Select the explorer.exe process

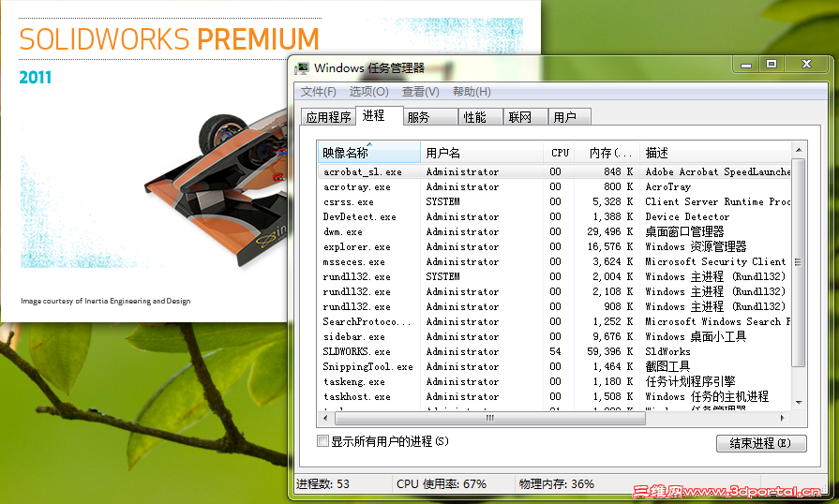click(554, 246)
